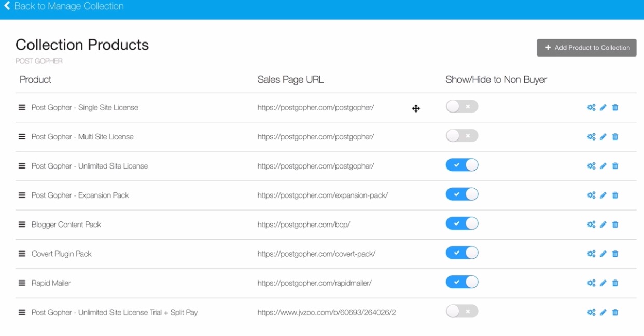
Task: Open settings gears for Trial + Split Pay
Action: [591, 313]
